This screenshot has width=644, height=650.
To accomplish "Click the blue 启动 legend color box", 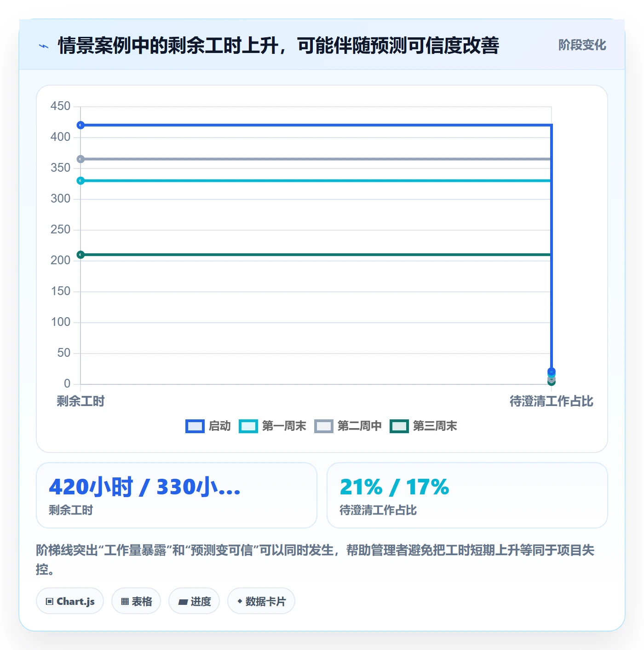I will pos(195,426).
